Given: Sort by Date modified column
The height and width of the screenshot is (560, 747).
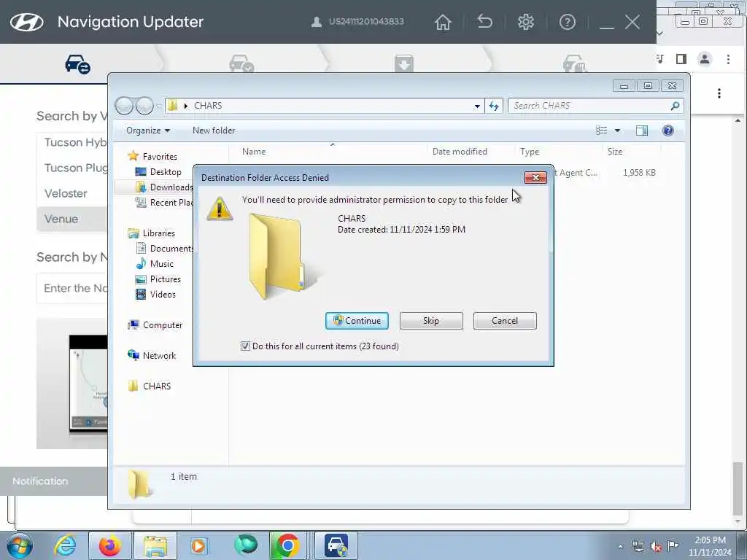Looking at the screenshot, I should (460, 152).
